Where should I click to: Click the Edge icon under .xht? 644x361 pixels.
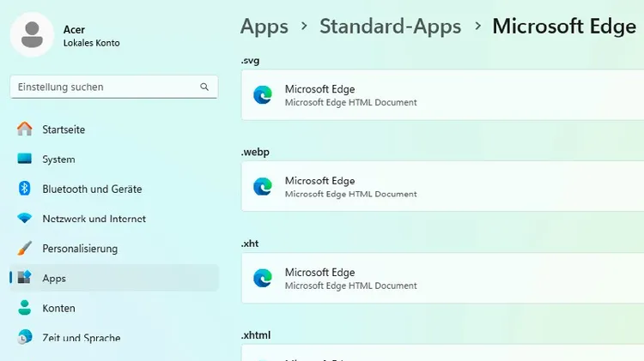pyautogui.click(x=263, y=278)
